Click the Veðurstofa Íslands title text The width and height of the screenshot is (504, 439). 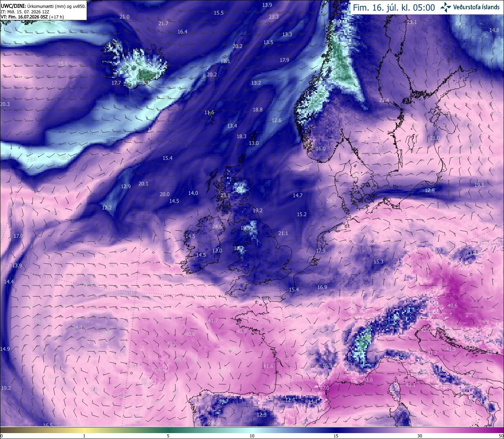476,7
